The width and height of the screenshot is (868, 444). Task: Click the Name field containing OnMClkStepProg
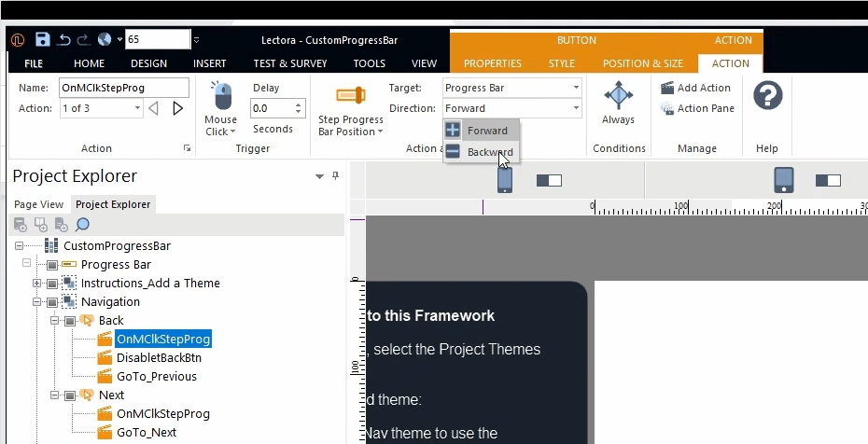coord(123,88)
